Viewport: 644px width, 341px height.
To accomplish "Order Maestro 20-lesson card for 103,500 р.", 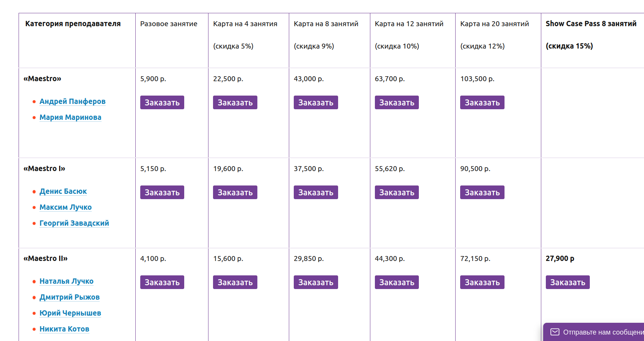I will (482, 102).
